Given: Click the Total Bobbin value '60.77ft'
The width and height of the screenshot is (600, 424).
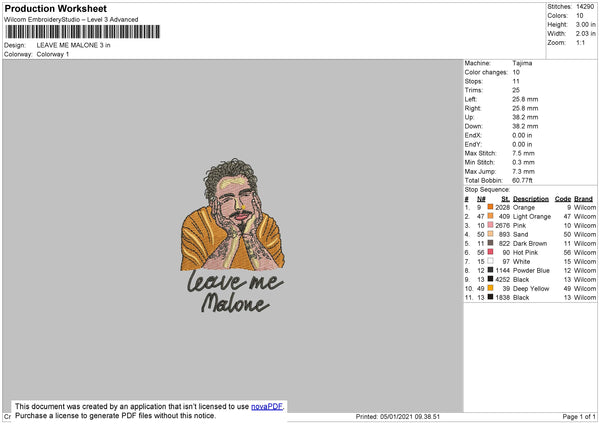Looking at the screenshot, I should point(522,180).
